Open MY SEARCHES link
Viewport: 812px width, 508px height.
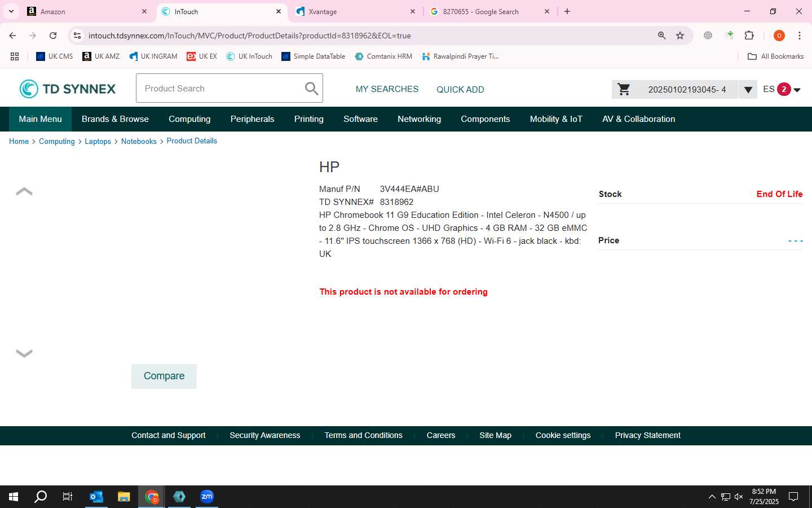(x=387, y=89)
